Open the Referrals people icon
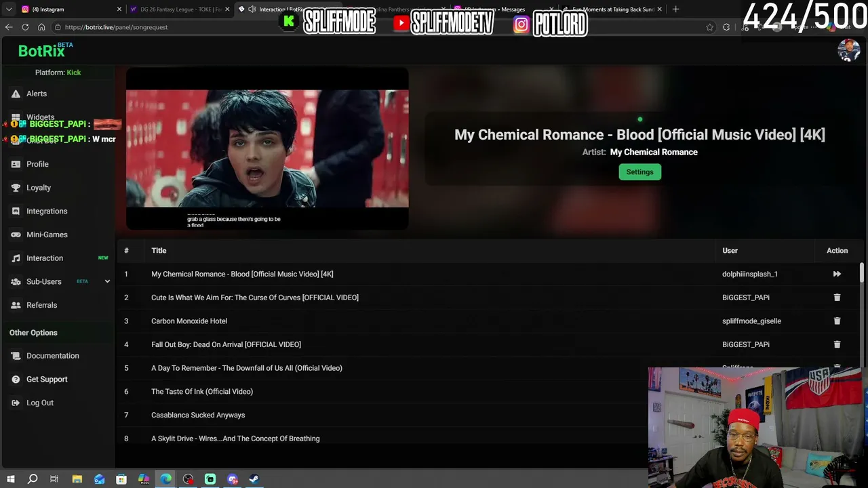Screen dimensions: 868x488 (16, 305)
